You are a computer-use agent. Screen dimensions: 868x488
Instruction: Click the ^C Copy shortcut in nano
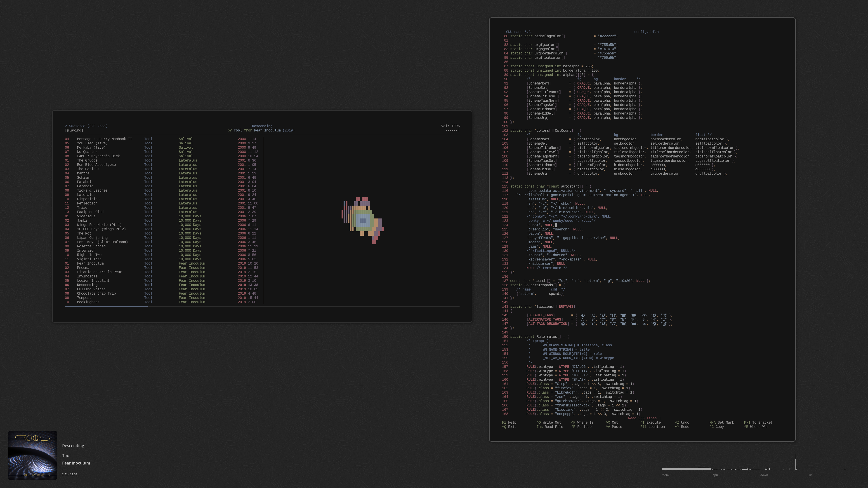[716, 427]
